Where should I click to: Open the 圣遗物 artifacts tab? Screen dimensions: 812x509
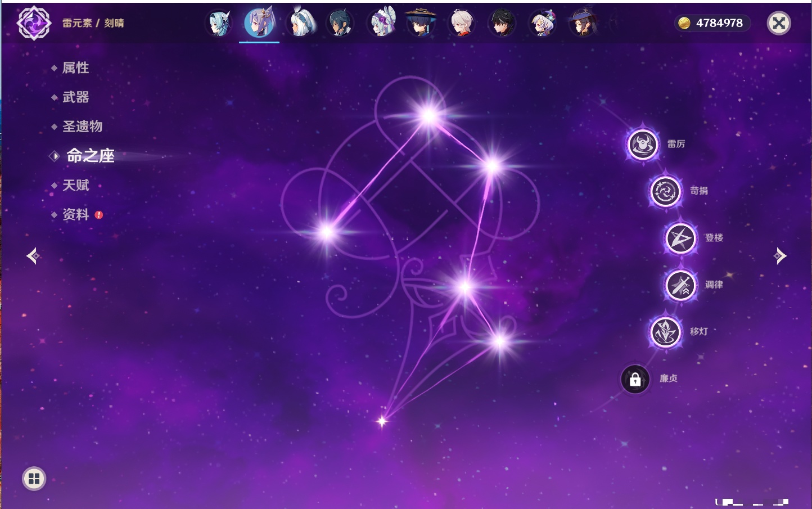point(82,127)
